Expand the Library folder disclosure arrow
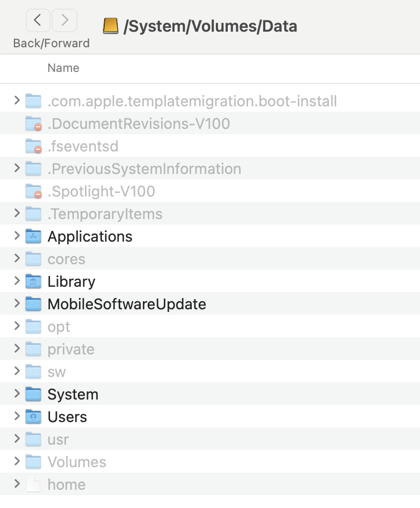Image resolution: width=420 pixels, height=508 pixels. [17, 281]
